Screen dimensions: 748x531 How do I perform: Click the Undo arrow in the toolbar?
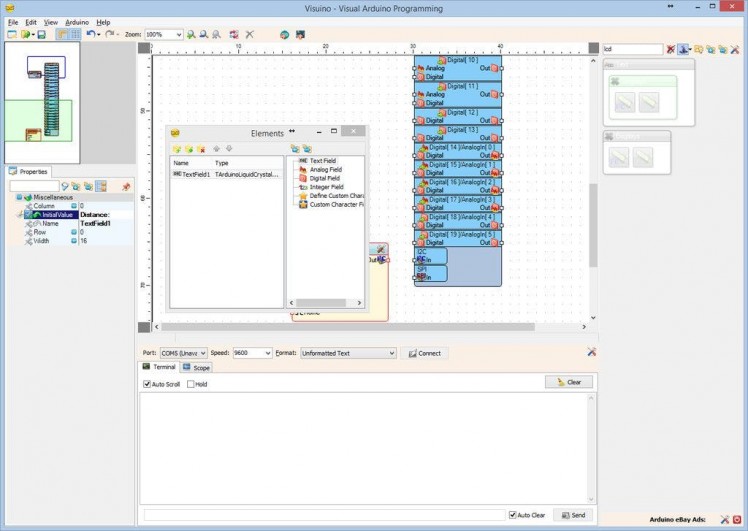pyautogui.click(x=90, y=34)
